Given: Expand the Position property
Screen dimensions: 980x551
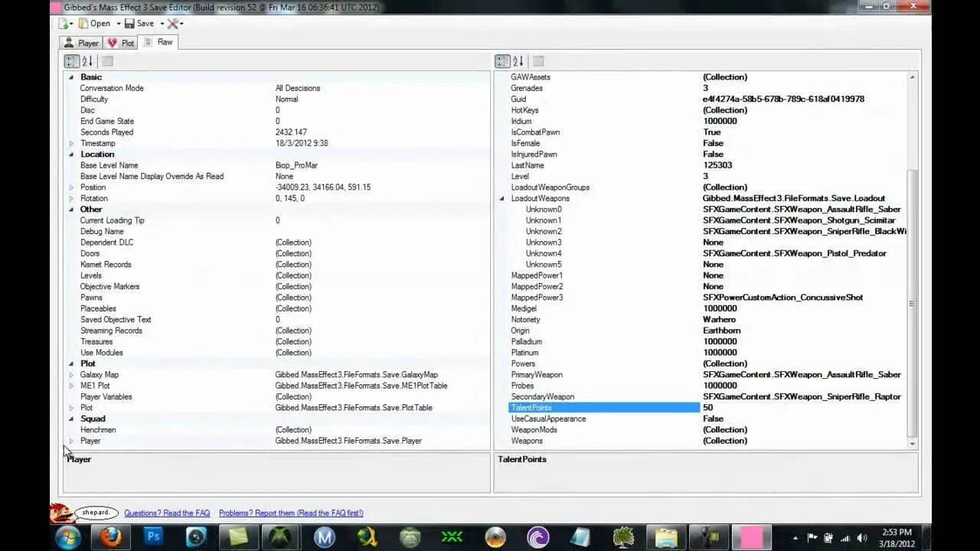Looking at the screenshot, I should [71, 187].
